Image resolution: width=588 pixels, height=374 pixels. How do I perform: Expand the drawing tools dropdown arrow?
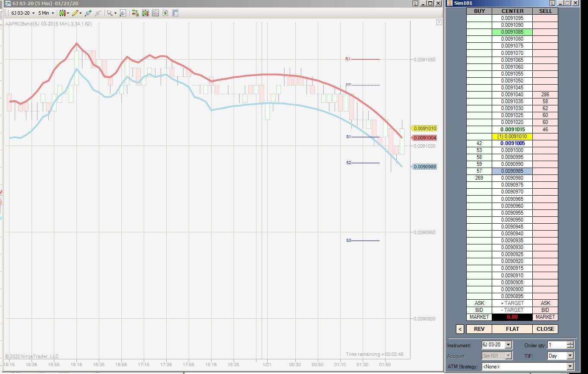click(81, 13)
